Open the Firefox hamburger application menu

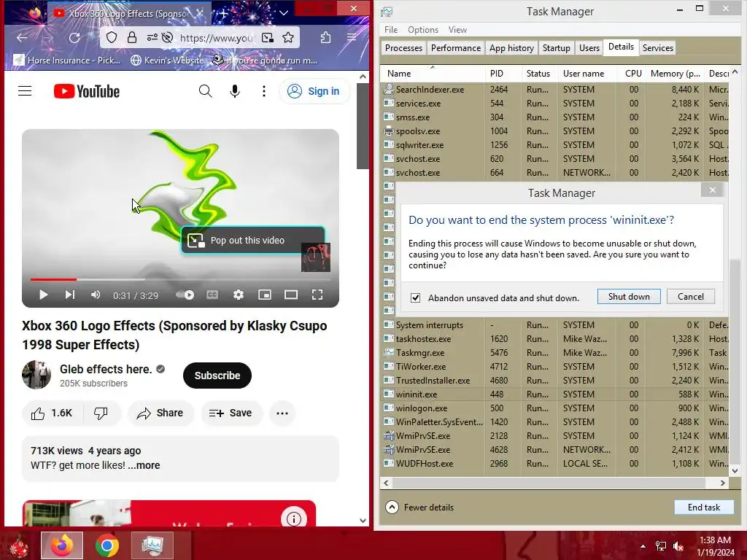352,38
